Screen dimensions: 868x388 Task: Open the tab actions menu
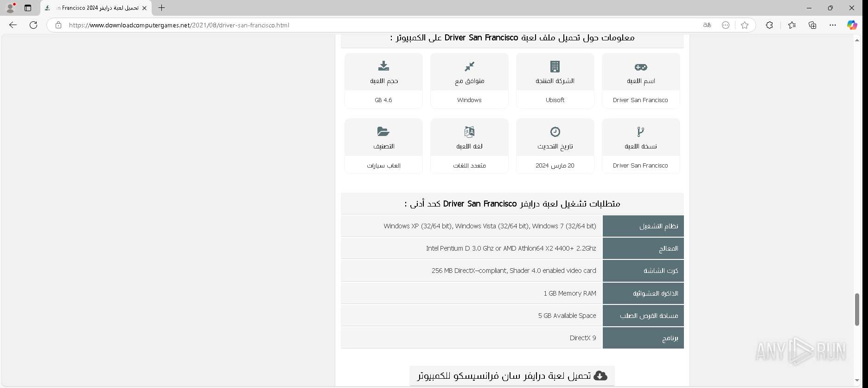click(28, 8)
